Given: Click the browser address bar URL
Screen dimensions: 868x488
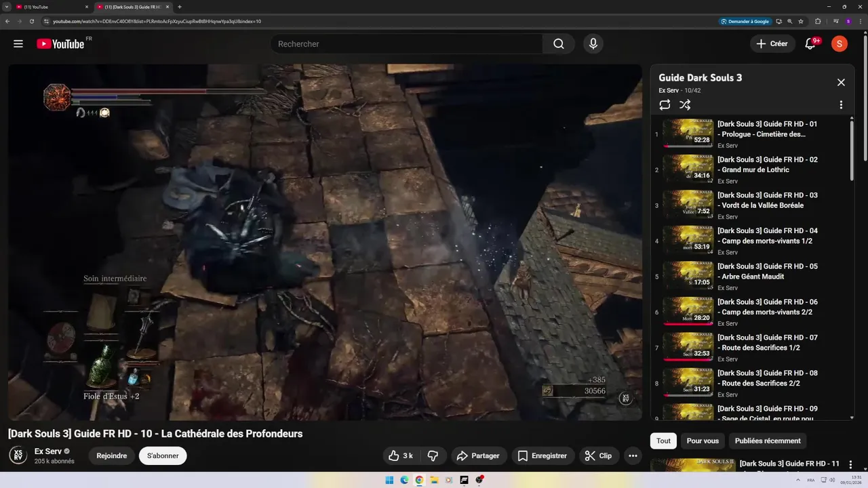Looking at the screenshot, I should 157,21.
